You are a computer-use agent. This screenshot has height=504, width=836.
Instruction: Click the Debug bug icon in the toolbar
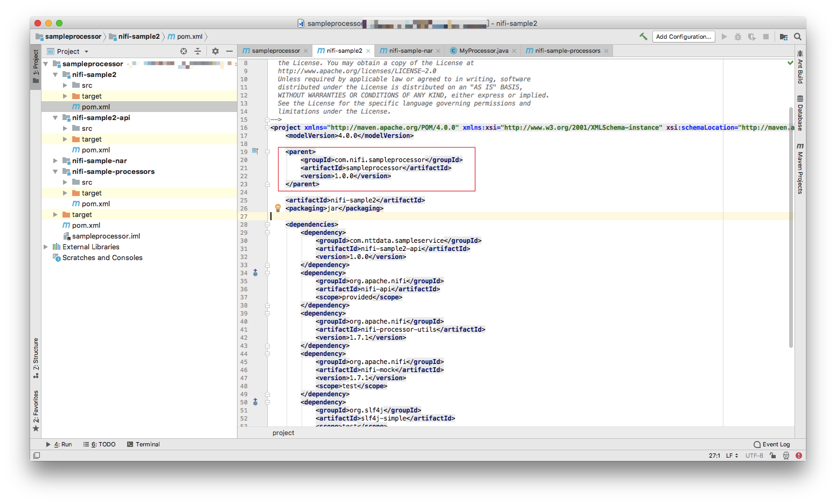coord(738,37)
